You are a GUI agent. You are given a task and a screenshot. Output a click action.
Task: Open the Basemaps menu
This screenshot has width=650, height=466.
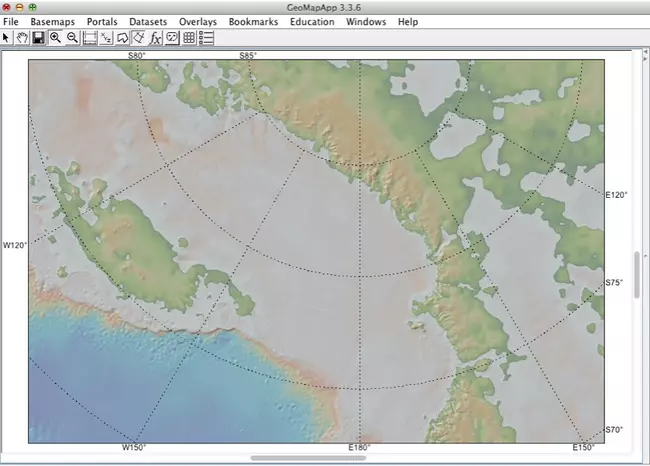pyautogui.click(x=52, y=21)
